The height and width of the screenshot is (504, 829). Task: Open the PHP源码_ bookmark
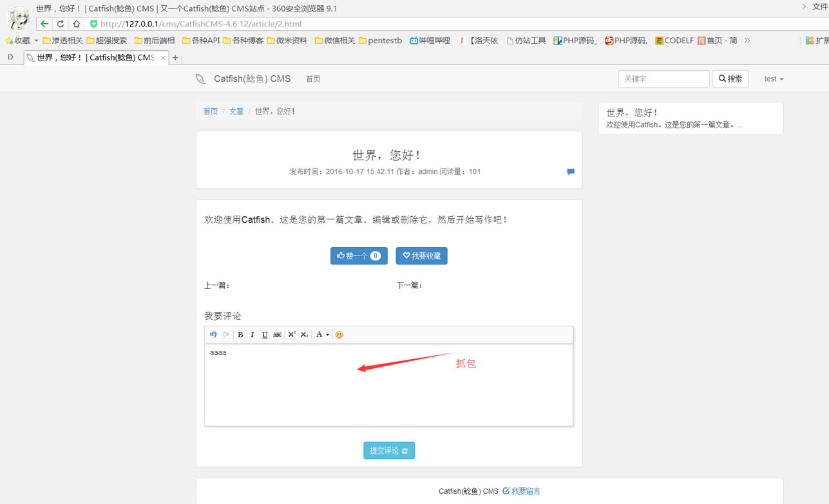(575, 41)
